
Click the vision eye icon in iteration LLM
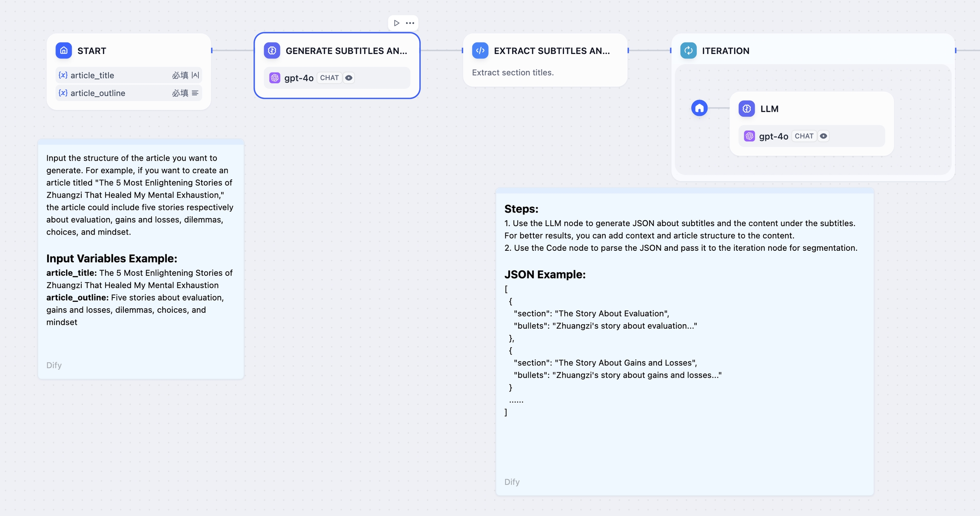823,136
